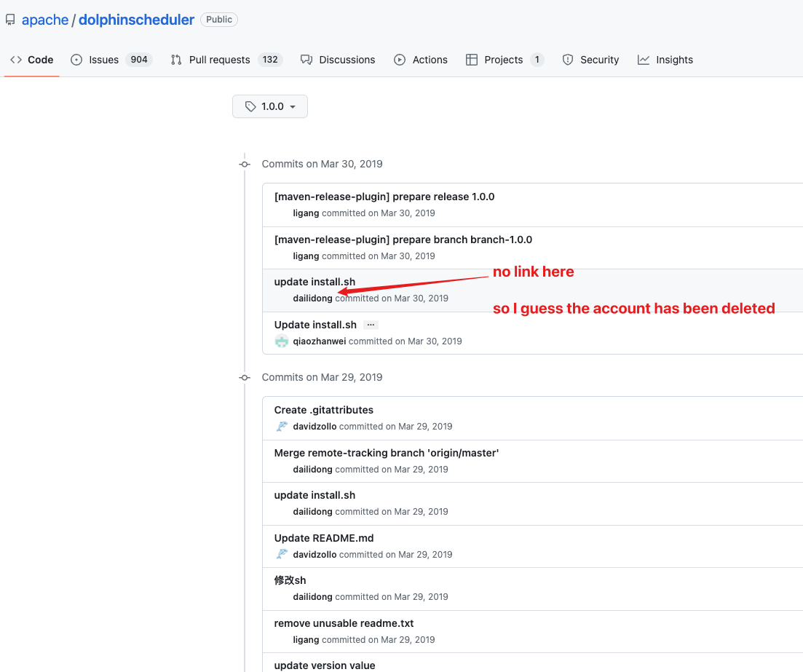Image resolution: width=803 pixels, height=672 pixels.
Task: Open the Insights tab
Action: [665, 60]
